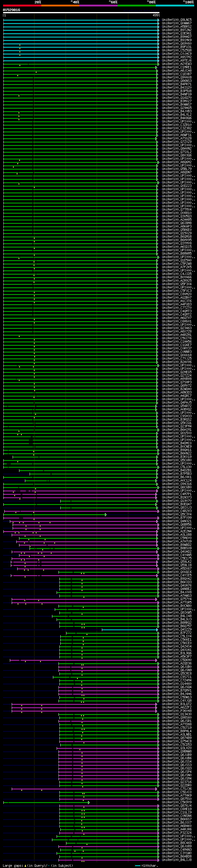Open hit UniRef100_B7P5B3
The image size is (197, 868).
coord(177,474)
